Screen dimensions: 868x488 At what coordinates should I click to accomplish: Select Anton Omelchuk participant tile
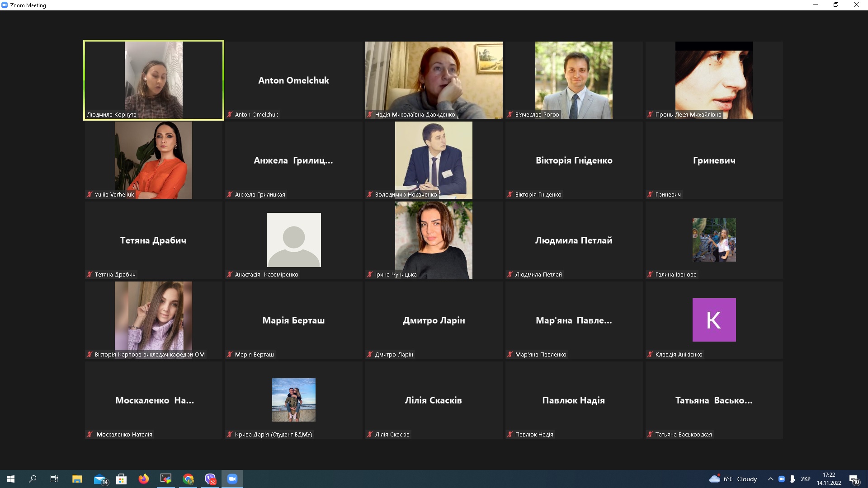[294, 80]
